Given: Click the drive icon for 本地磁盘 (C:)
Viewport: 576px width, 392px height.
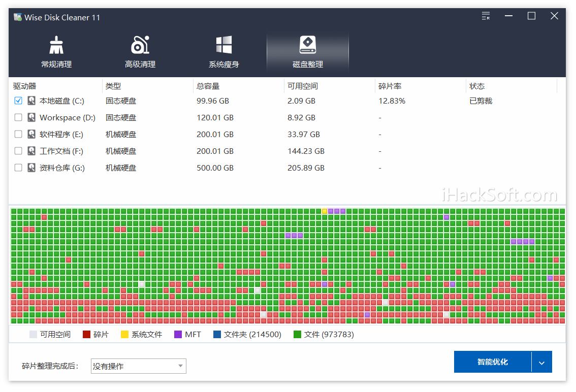Looking at the screenshot, I should pos(31,101).
